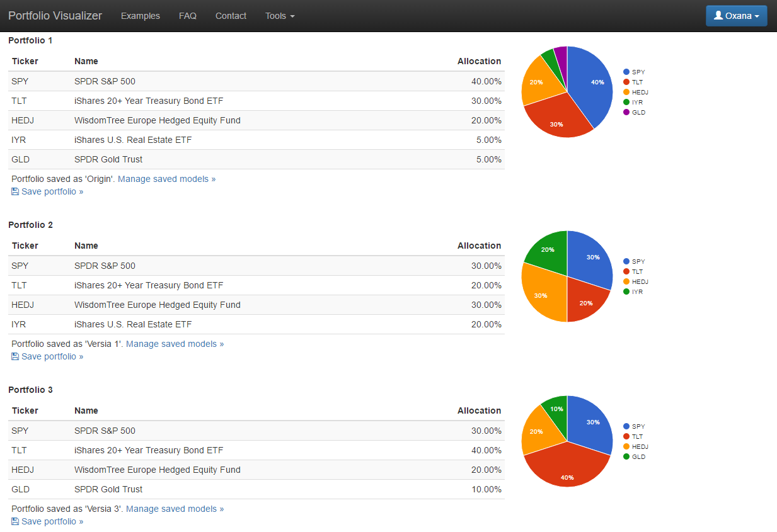The width and height of the screenshot is (777, 532).
Task: Click the green GLD legend dot in Portfolio 3
Action: 626,456
